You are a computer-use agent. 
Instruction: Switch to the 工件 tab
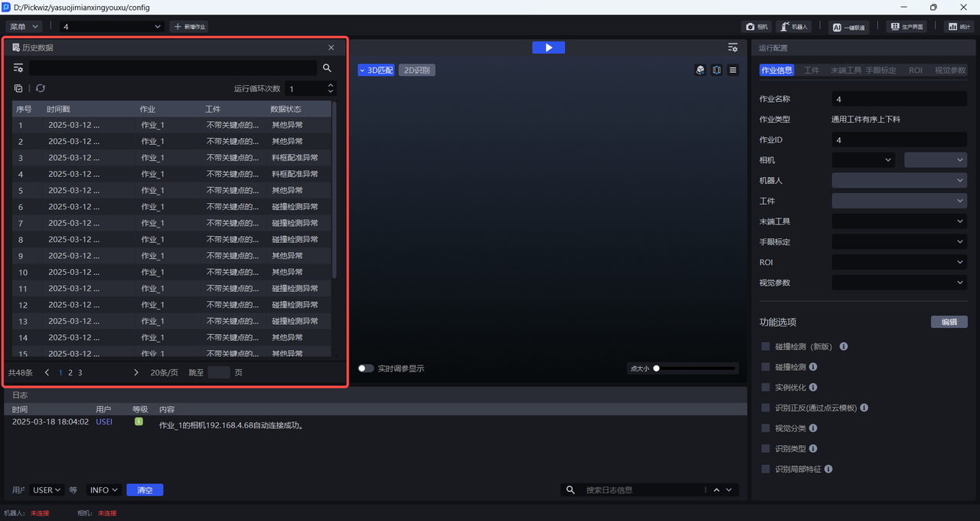[811, 70]
